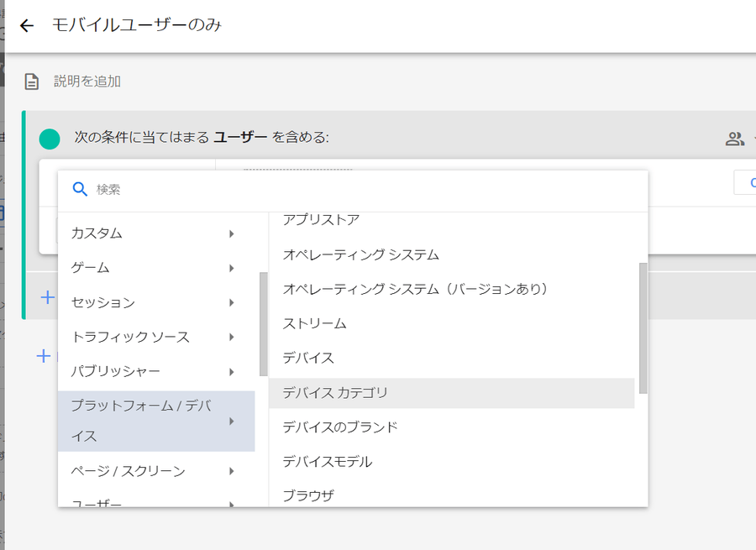This screenshot has width=756, height=550.
Task: Expand the セッション category arrow
Action: coord(231,302)
